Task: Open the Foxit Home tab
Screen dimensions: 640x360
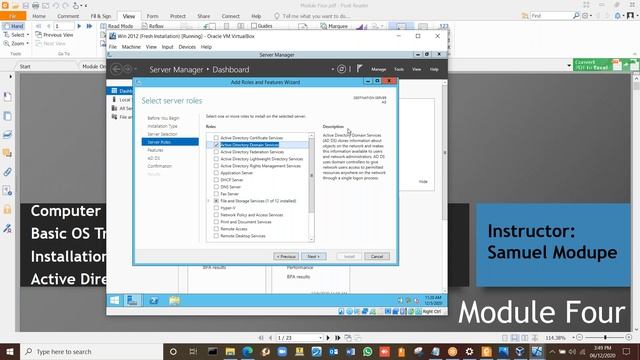Action: click(x=39, y=16)
